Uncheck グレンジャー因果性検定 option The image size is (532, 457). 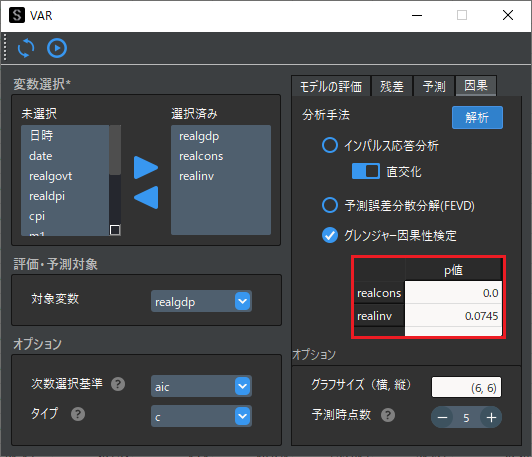pos(330,235)
